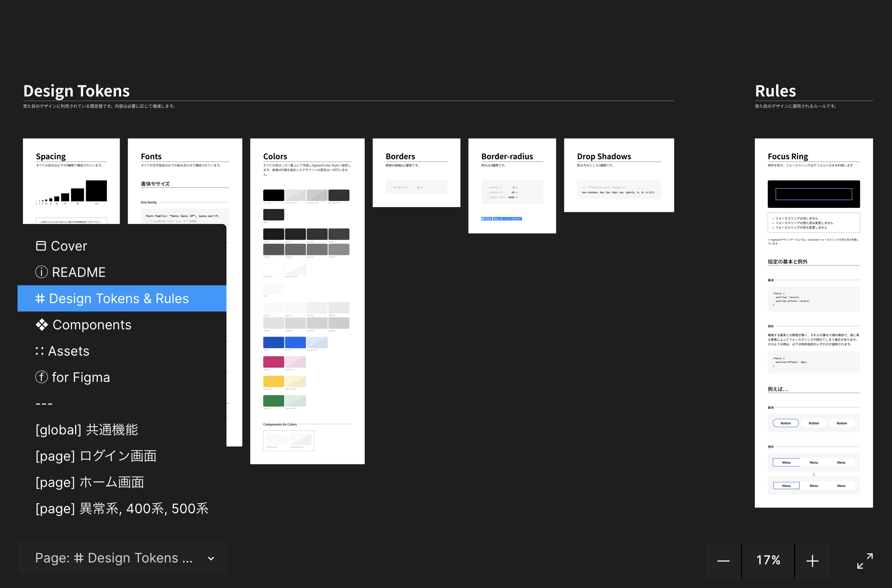Click the Design Tokens heading
Viewport: 892px width, 588px height.
(77, 91)
